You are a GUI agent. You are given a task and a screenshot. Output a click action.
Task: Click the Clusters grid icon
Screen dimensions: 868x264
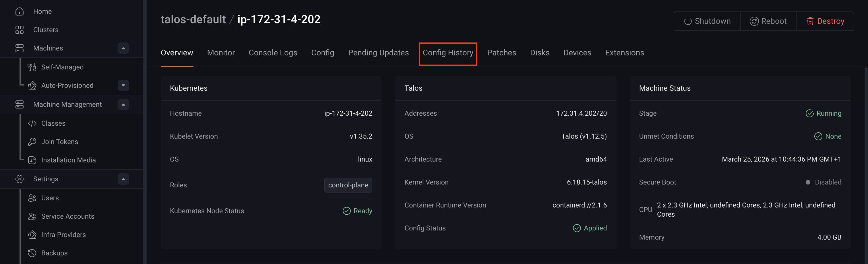(20, 30)
